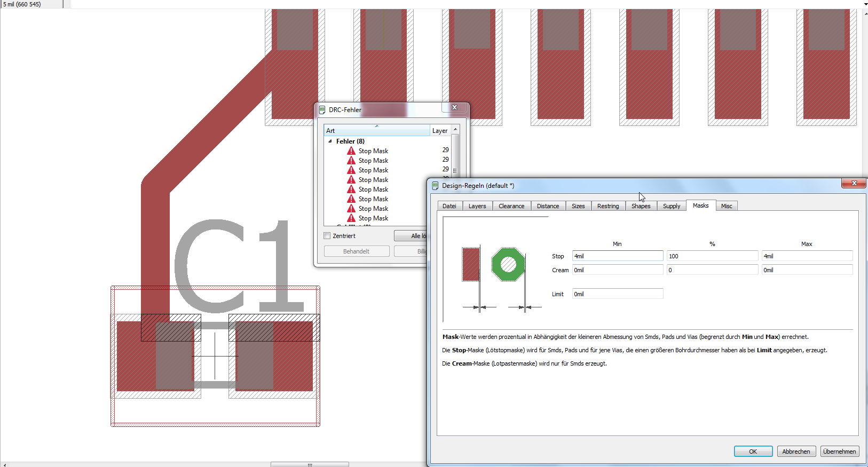Click the origin cross of capacitor C1
This screenshot has width=868, height=467.
point(215,356)
